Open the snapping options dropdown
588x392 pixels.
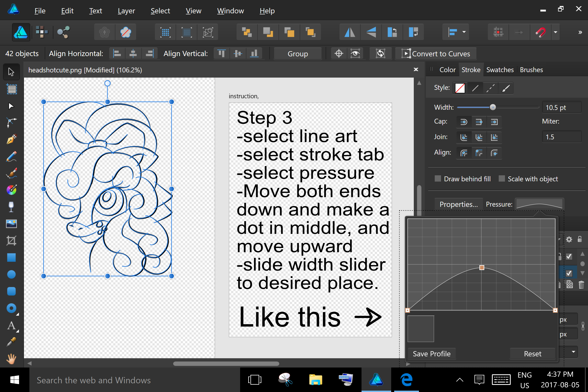pyautogui.click(x=556, y=32)
